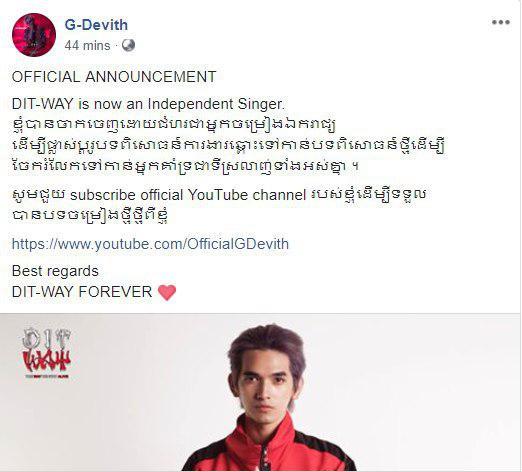Open the three-dot post options menu
522x472 pixels.
[501, 22]
